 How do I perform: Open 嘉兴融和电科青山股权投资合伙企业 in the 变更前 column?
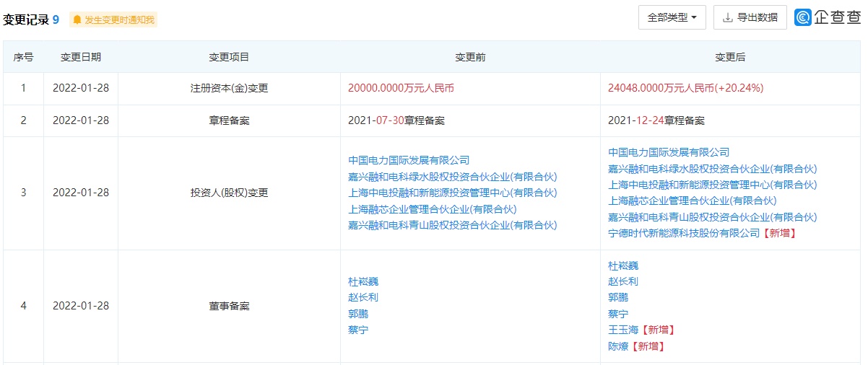pyautogui.click(x=452, y=225)
